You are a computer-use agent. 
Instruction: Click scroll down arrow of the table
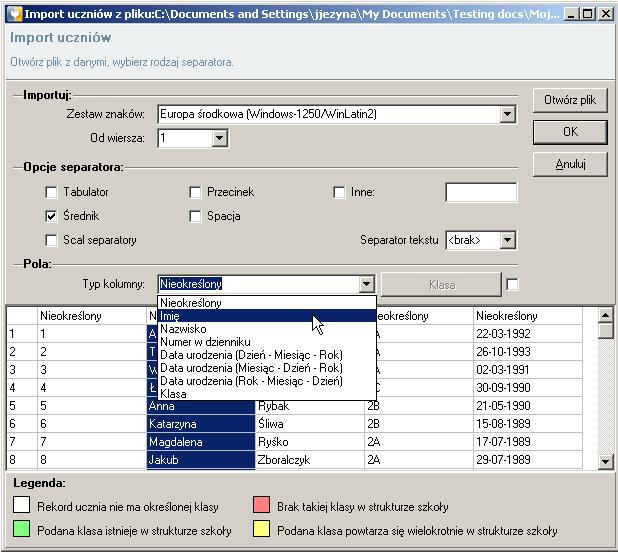click(x=605, y=461)
